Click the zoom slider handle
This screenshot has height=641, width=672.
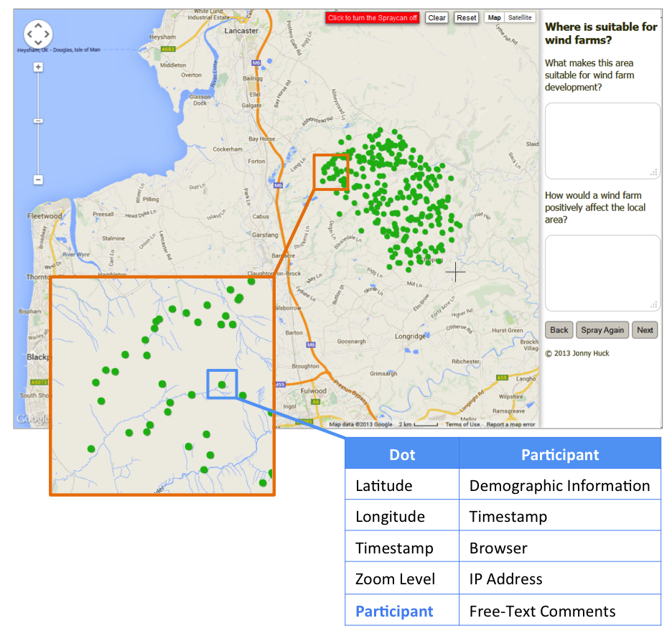pos(38,121)
